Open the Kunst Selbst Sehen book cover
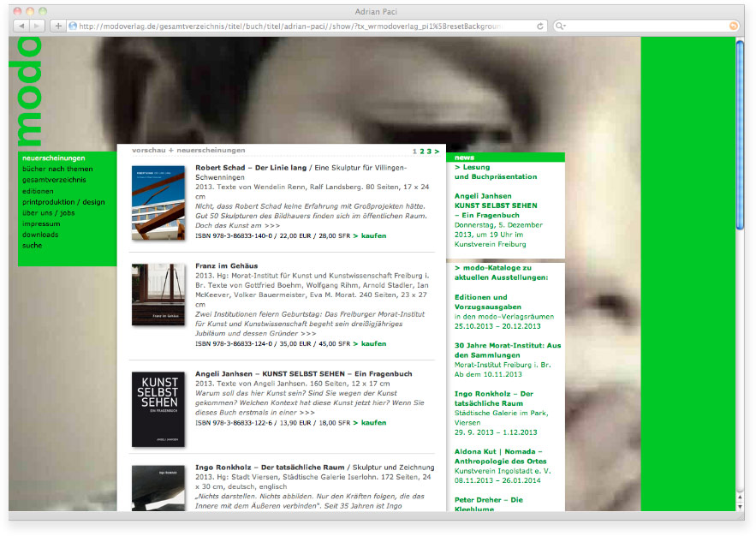 pos(158,408)
